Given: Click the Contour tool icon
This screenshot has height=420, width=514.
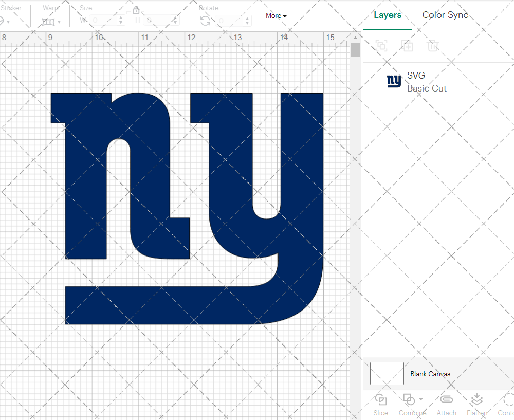Looking at the screenshot, I should 508,399.
